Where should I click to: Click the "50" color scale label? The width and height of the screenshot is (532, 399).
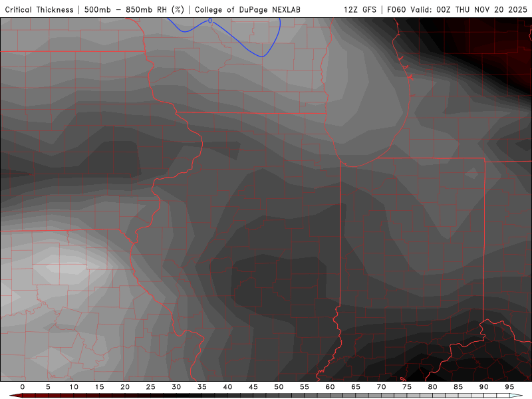pyautogui.click(x=279, y=387)
